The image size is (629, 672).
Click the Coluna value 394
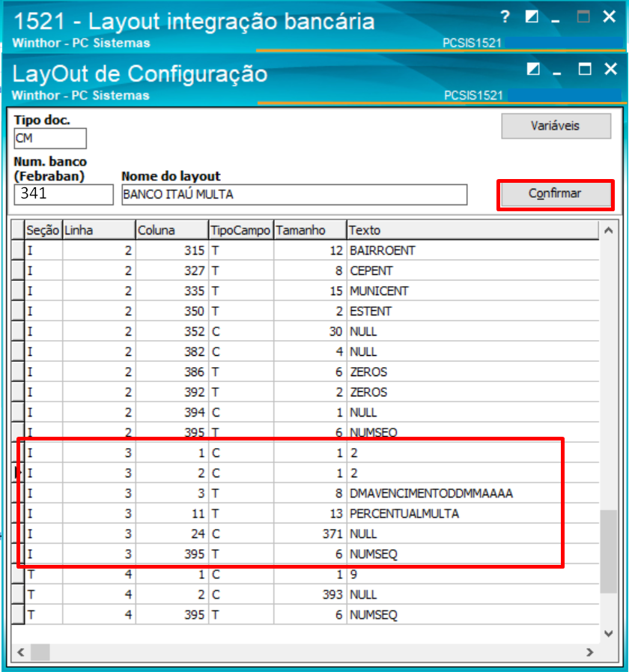coord(172,412)
